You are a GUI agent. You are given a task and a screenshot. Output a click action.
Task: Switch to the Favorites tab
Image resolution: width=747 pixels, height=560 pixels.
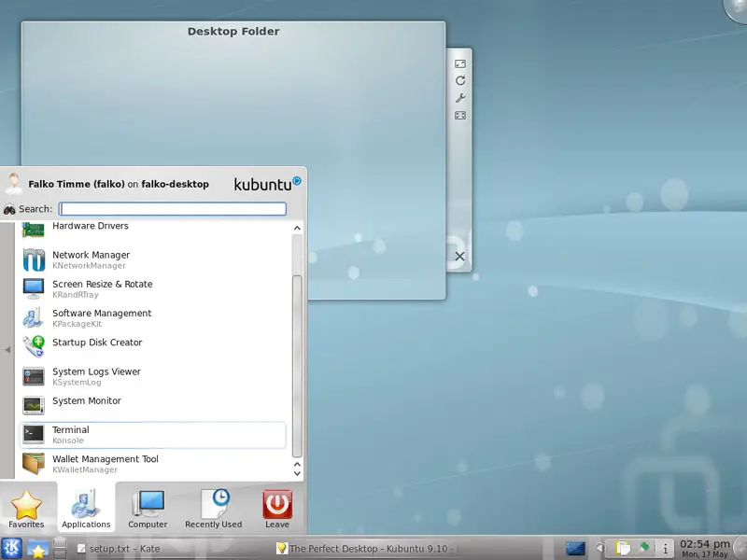pyautogui.click(x=27, y=509)
